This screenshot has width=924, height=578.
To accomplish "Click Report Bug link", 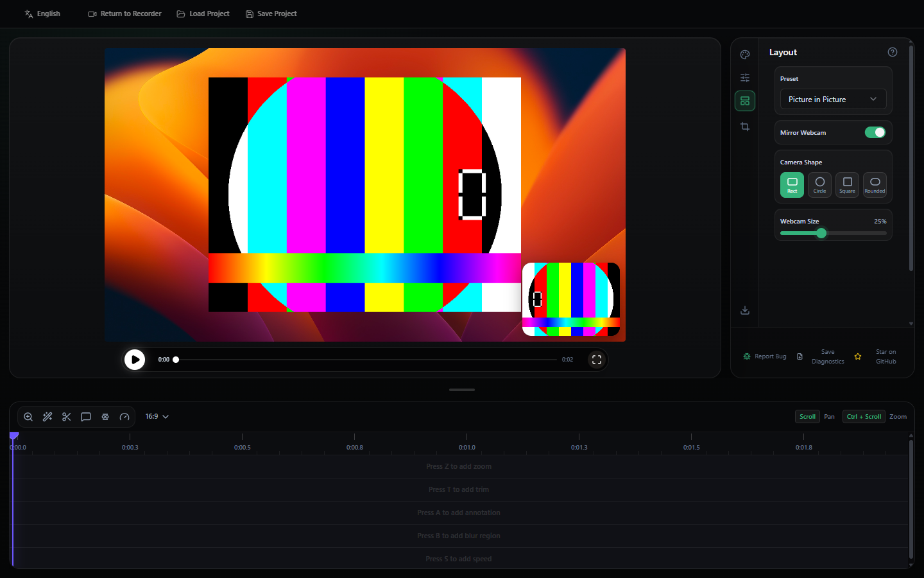I will pos(765,356).
